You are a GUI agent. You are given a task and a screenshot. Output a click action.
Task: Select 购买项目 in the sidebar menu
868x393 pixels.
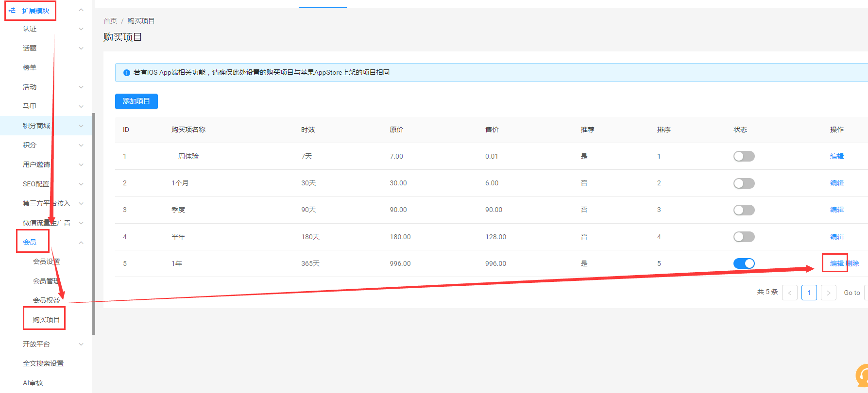[46, 320]
